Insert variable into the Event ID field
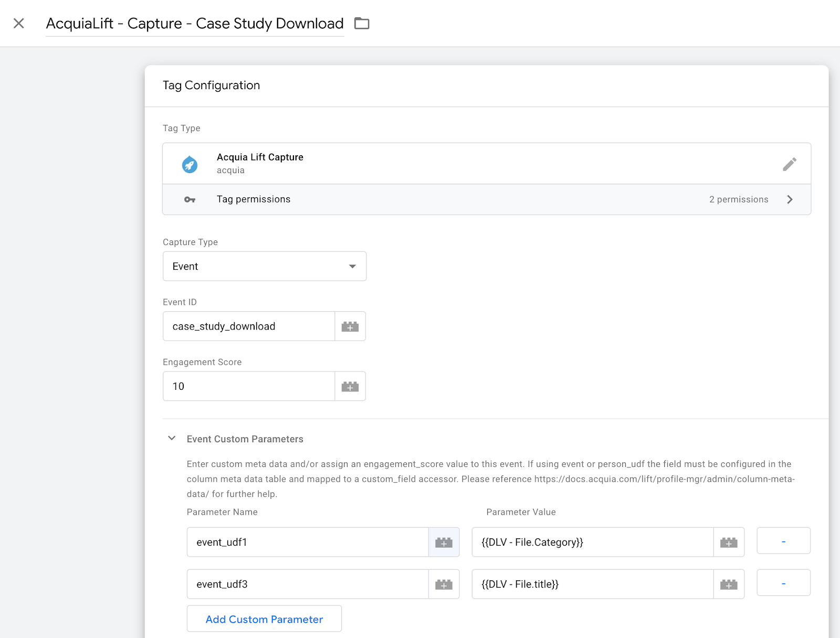Viewport: 840px width, 638px height. coord(350,326)
